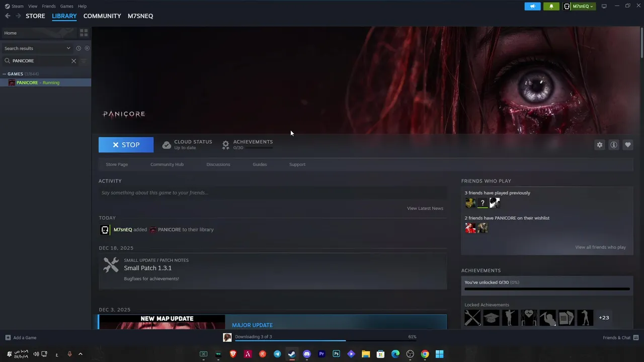
Task: Click the graduation cap locked achievement
Action: click(492, 318)
